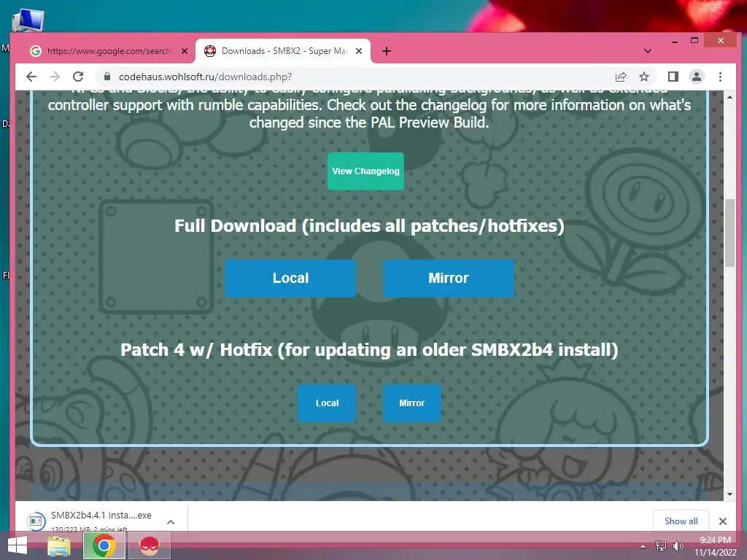Select the computer desktop icon
This screenshot has width=747, height=560.
[x=27, y=20]
